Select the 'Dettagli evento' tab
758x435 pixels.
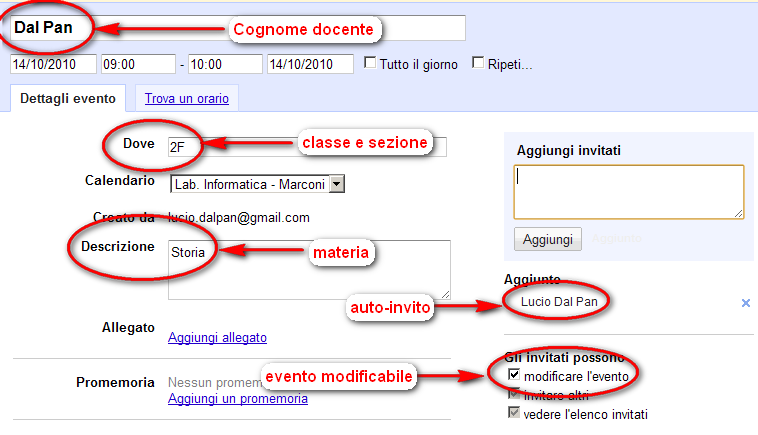click(x=68, y=98)
